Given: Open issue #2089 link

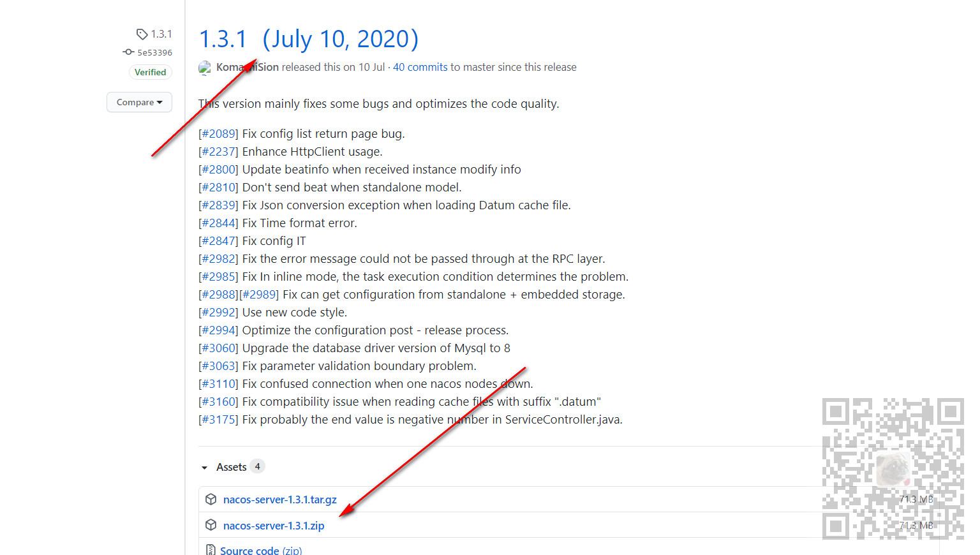Looking at the screenshot, I should pos(218,133).
